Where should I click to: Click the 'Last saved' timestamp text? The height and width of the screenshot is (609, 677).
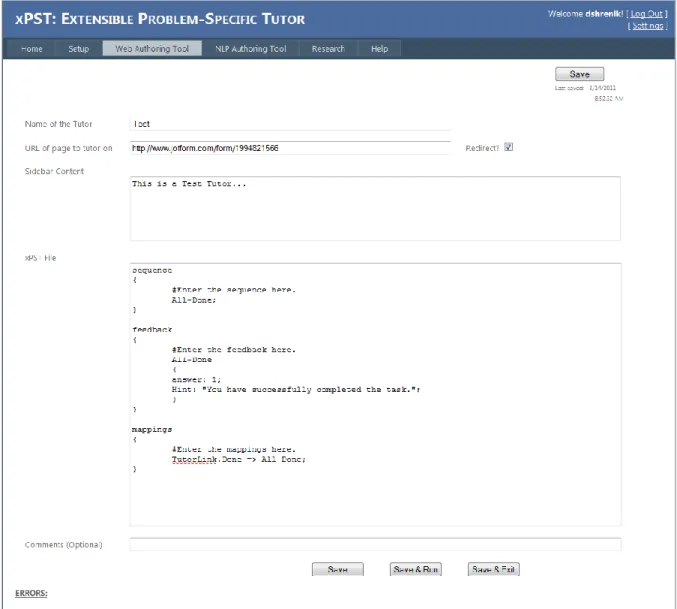589,93
